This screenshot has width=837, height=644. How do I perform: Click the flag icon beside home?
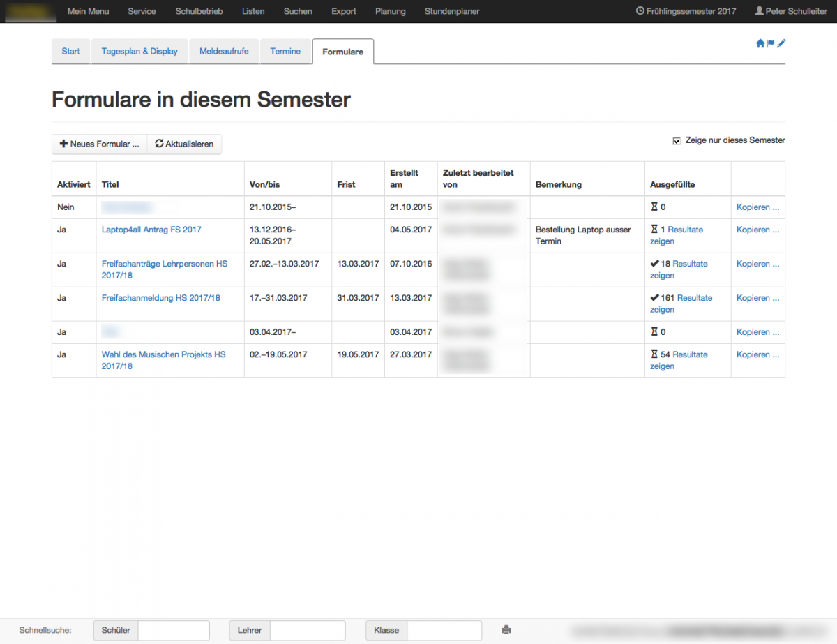tap(771, 43)
